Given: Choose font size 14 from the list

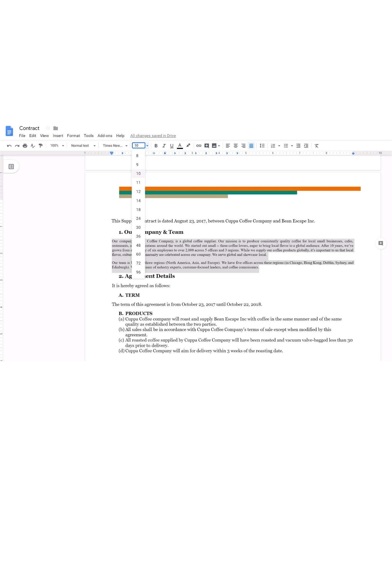Looking at the screenshot, I should (x=138, y=200).
